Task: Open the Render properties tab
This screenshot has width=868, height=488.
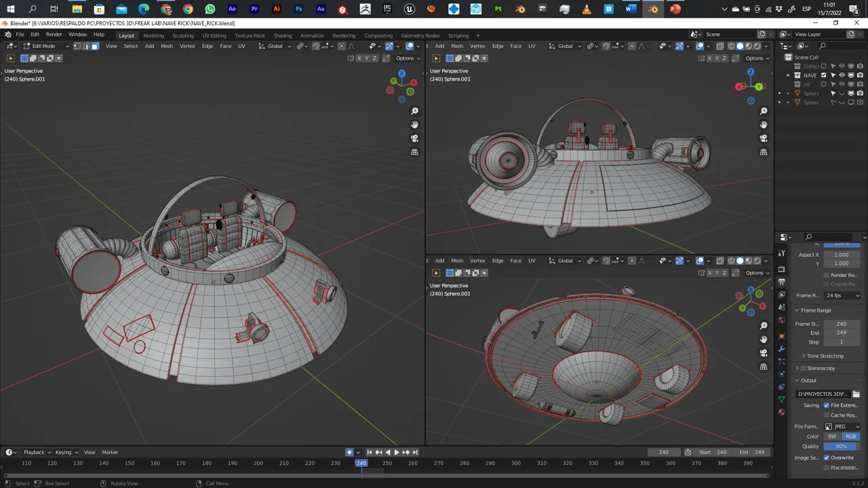Action: click(x=782, y=268)
